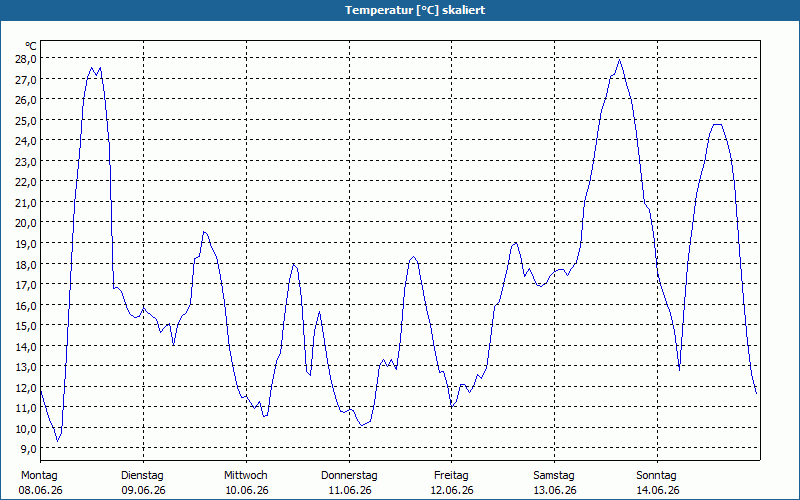The image size is (800, 500).
Task: Click the date '13.06.26'
Action: coord(555,490)
